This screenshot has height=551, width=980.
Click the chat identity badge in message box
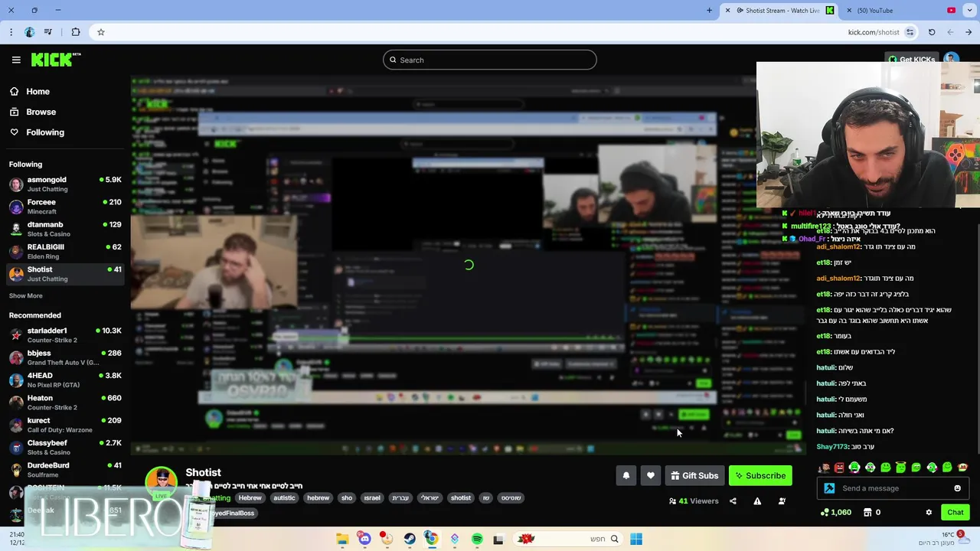coord(829,488)
